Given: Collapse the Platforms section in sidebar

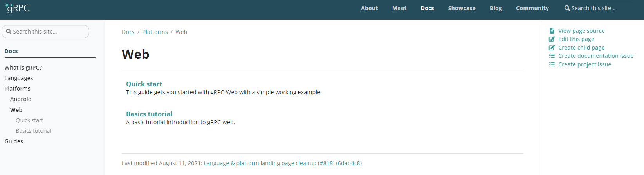Looking at the screenshot, I should pos(18,89).
